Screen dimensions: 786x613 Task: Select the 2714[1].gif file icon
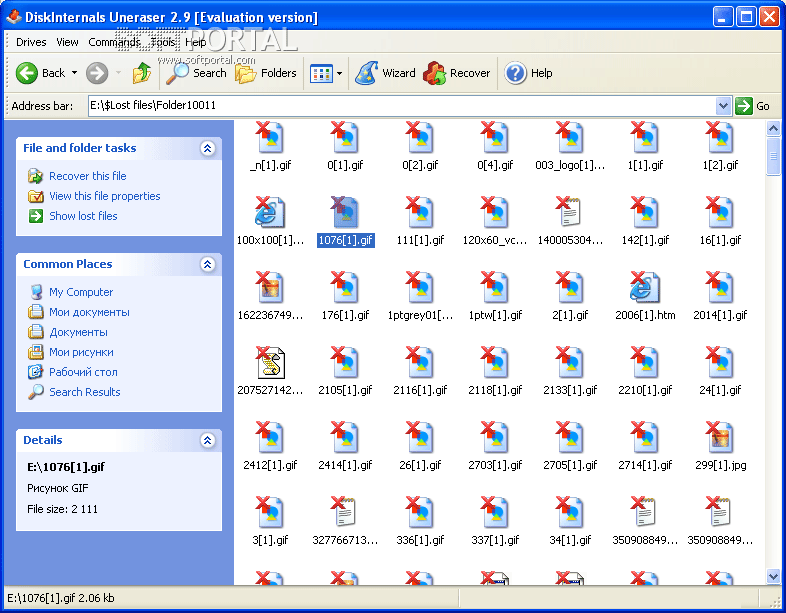click(645, 437)
